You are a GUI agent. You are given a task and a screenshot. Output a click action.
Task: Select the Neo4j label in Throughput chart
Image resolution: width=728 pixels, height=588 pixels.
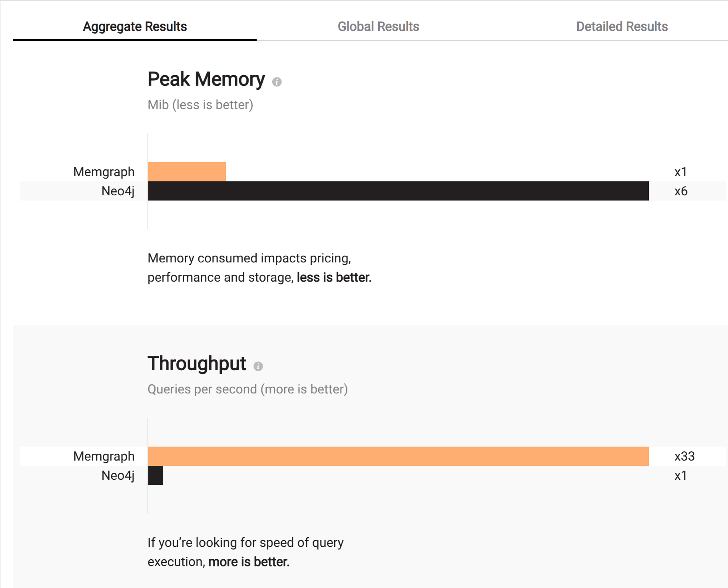118,475
